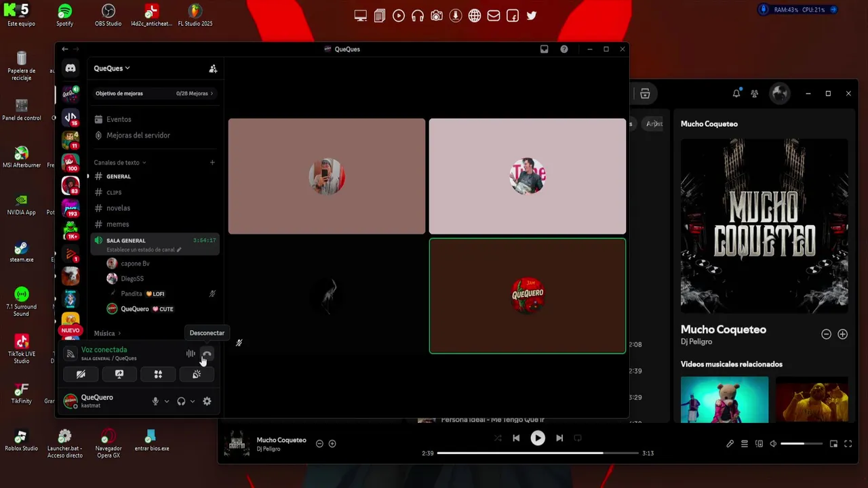Add Mucho Coqueteo to playlist in sidebar
The width and height of the screenshot is (868, 488).
842,334
